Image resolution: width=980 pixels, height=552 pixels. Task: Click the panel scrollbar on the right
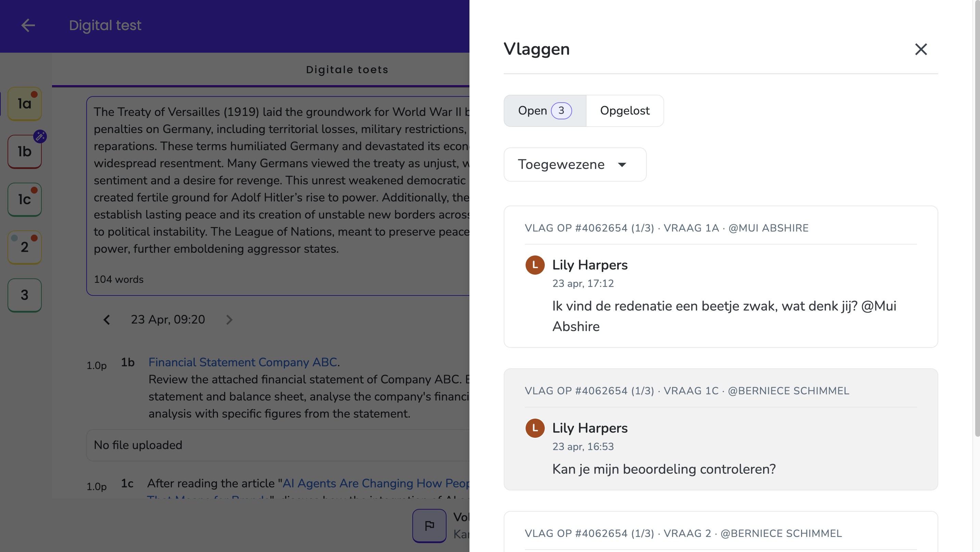977,219
